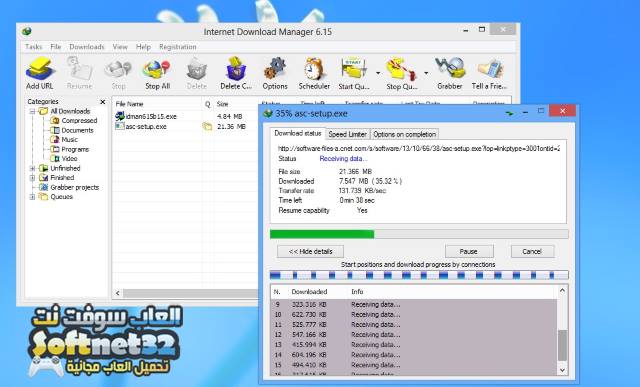Viewport: 640px width, 387px height.
Task: Click the folder icon in asc-setup.exe row
Action: (x=207, y=127)
